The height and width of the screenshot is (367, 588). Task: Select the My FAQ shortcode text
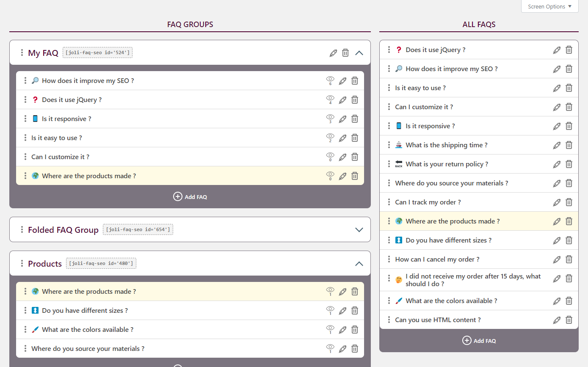[97, 53]
